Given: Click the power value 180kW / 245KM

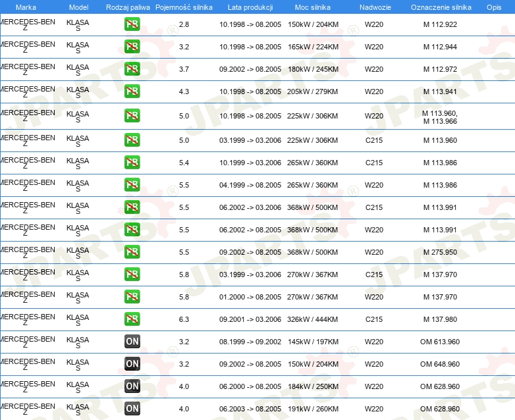Looking at the screenshot, I should click(313, 69).
